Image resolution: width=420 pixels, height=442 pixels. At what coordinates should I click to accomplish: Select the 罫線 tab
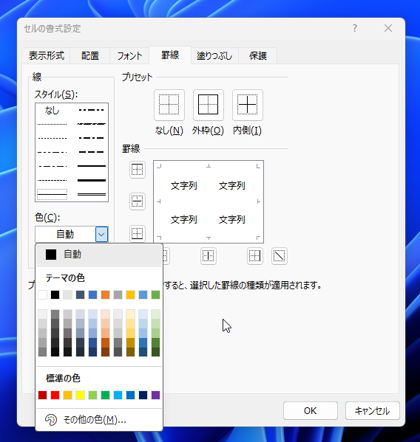pos(170,55)
